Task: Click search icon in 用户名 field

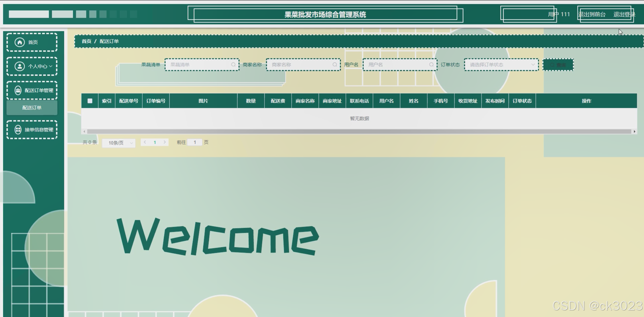Action: (x=431, y=65)
